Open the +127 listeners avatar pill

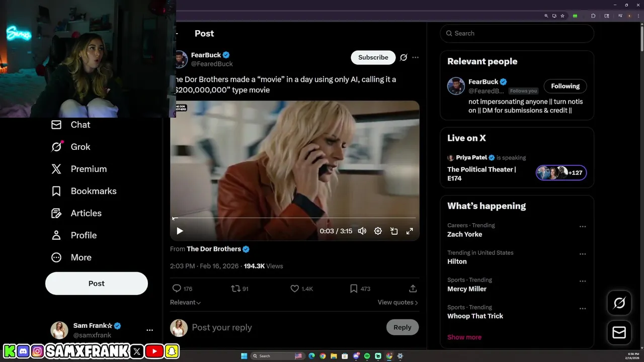coord(561,172)
